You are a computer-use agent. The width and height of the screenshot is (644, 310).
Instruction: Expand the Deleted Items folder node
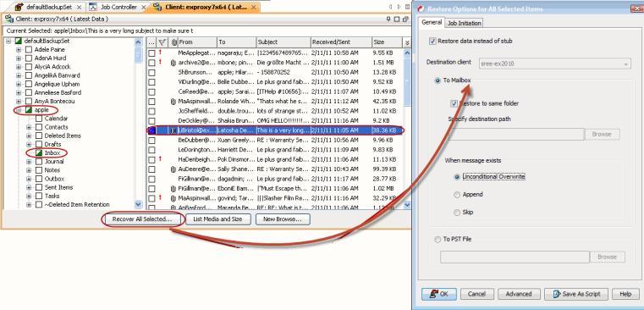[x=29, y=136]
